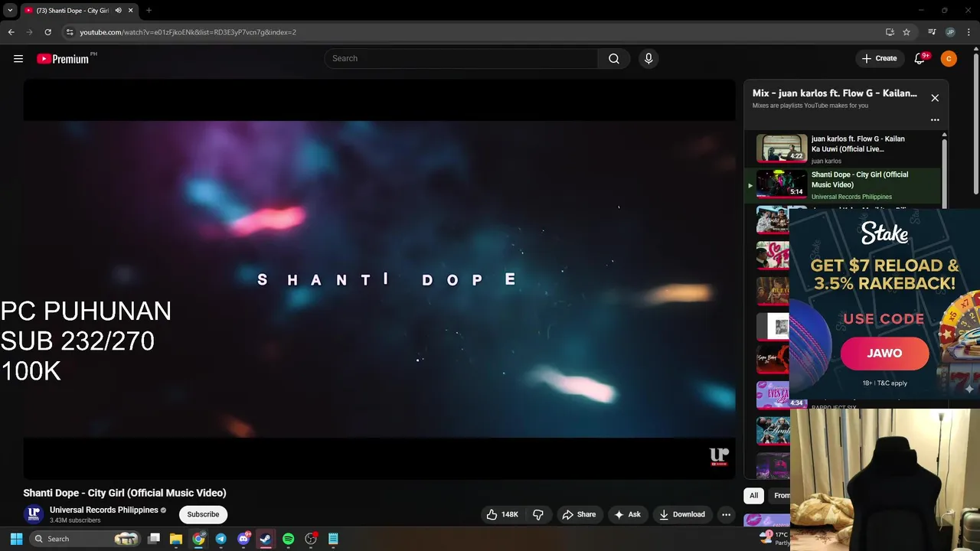Install app icon in address bar
The image size is (980, 551).
coord(890,32)
